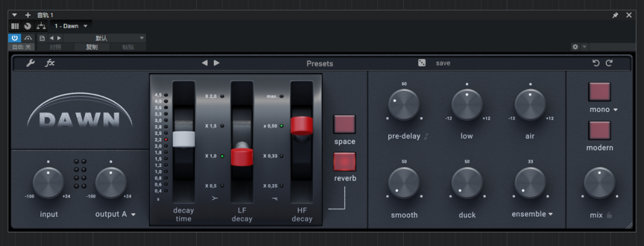Click the input gain knob
Screen dimensions: 644x246
48,182
